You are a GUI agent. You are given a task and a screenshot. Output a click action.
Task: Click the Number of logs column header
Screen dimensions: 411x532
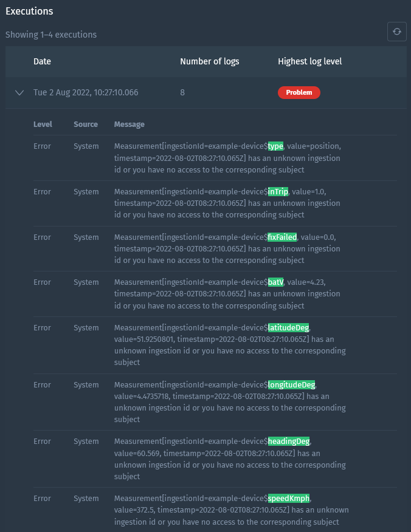pyautogui.click(x=210, y=61)
